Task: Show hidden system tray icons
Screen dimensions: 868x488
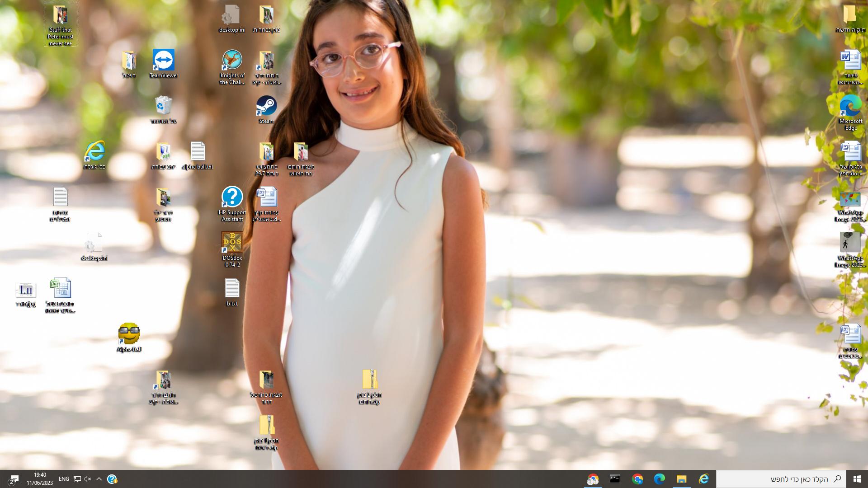Action: coord(99,479)
